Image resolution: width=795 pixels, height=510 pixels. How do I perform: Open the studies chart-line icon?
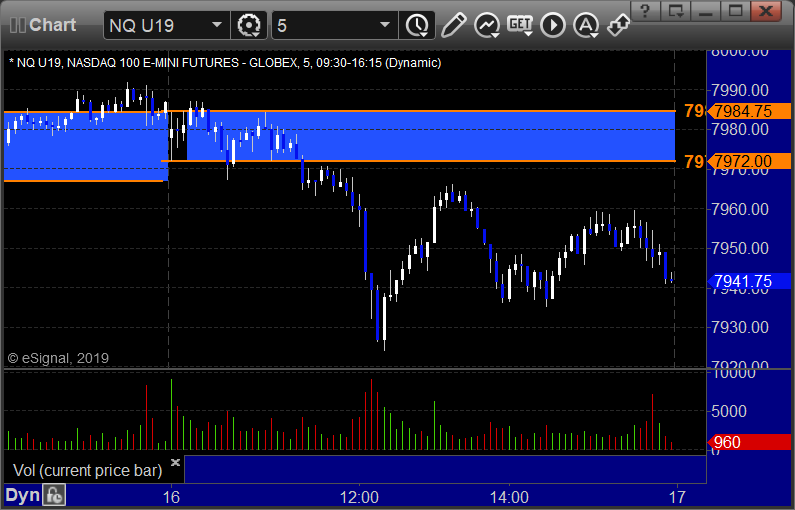(x=487, y=25)
